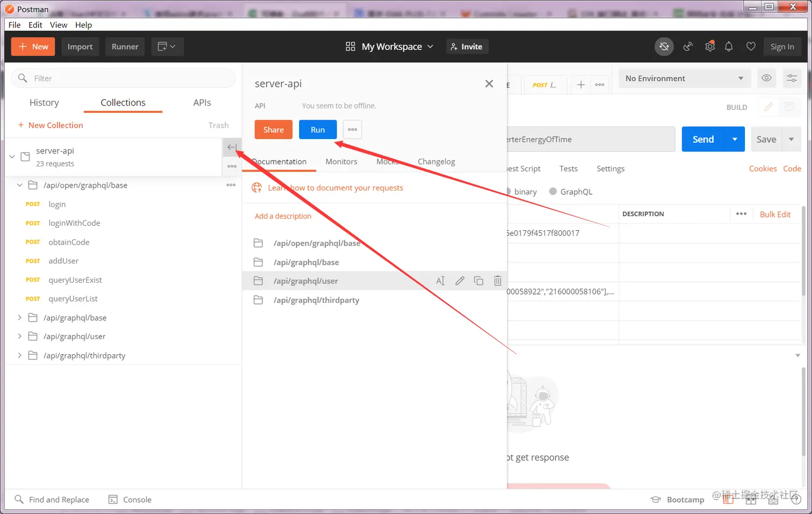
Task: Select the GraphQL body radio button
Action: [553, 192]
